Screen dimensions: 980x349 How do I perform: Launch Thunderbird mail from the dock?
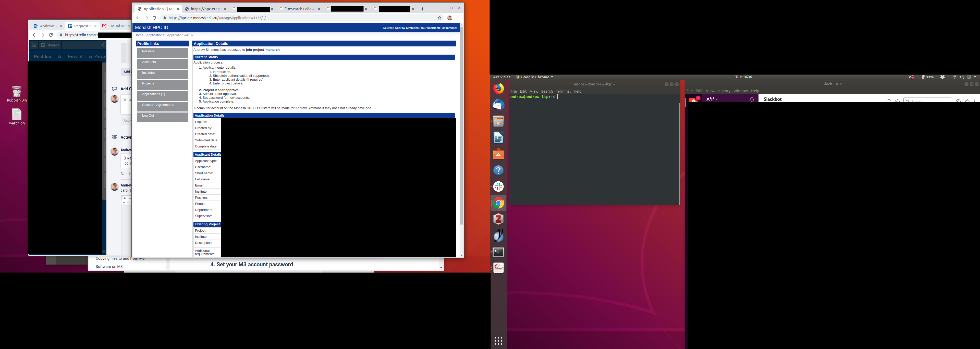pyautogui.click(x=498, y=105)
